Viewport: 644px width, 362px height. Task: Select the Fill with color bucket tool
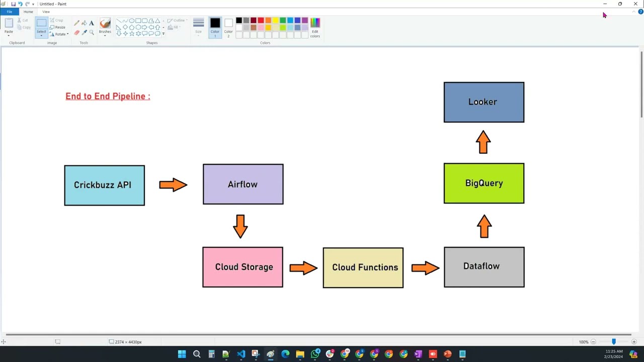pos(84,23)
